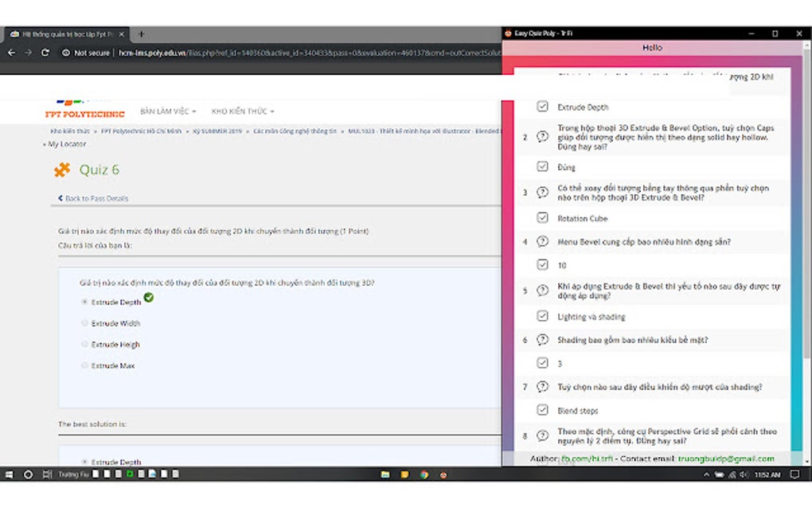Screen dimensions: 812x508
Task: Click the question mark icon beside question 4
Action: (x=542, y=241)
